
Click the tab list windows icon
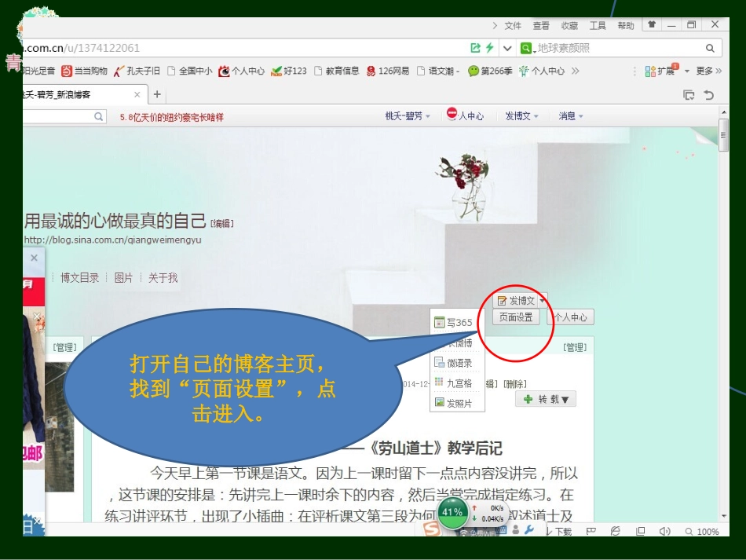click(689, 95)
